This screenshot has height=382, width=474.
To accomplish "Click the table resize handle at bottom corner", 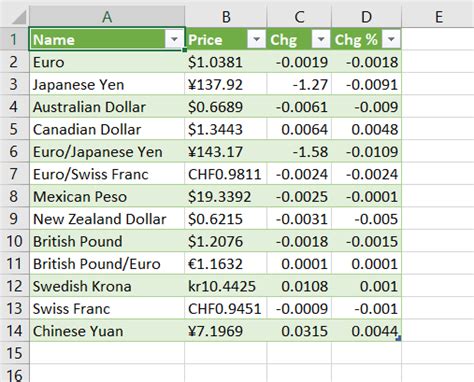I will 399,339.
